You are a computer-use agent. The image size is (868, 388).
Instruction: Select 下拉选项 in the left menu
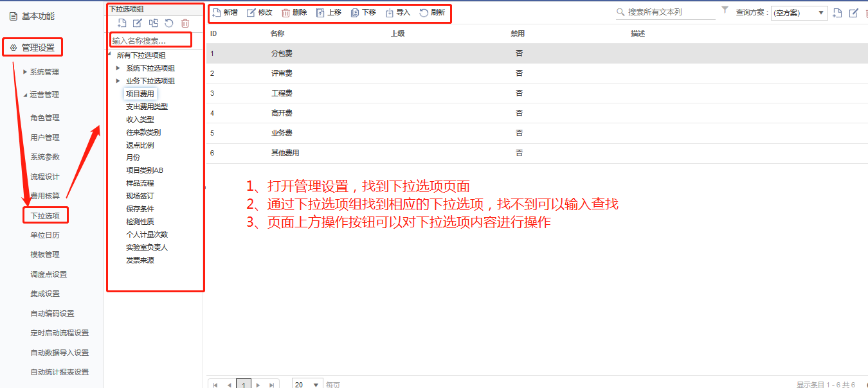tap(44, 215)
